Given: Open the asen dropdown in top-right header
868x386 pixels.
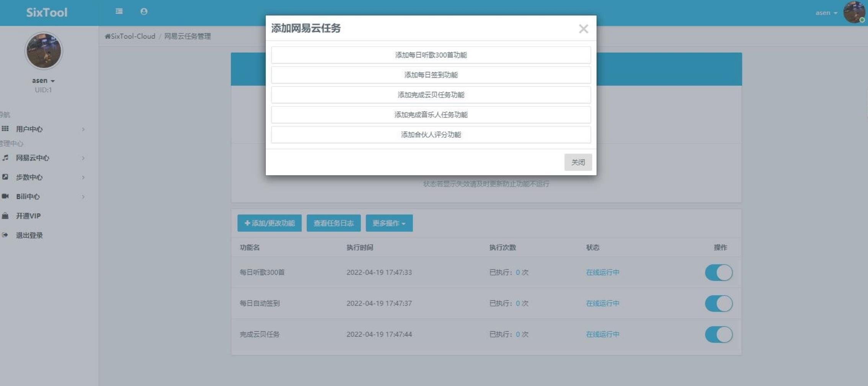Looking at the screenshot, I should tap(826, 13).
